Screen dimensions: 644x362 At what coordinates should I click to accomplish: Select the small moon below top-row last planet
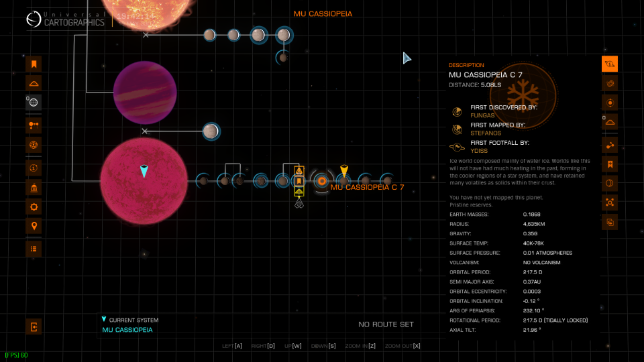[x=283, y=58]
